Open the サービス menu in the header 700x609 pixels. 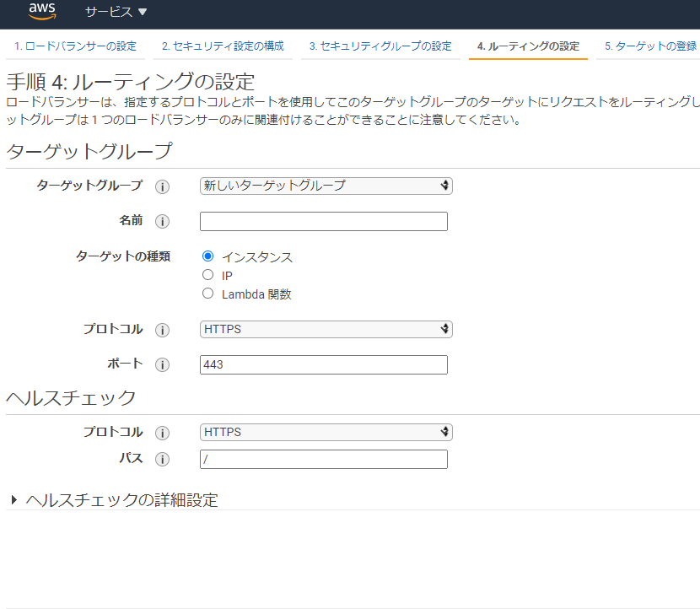tap(116, 12)
